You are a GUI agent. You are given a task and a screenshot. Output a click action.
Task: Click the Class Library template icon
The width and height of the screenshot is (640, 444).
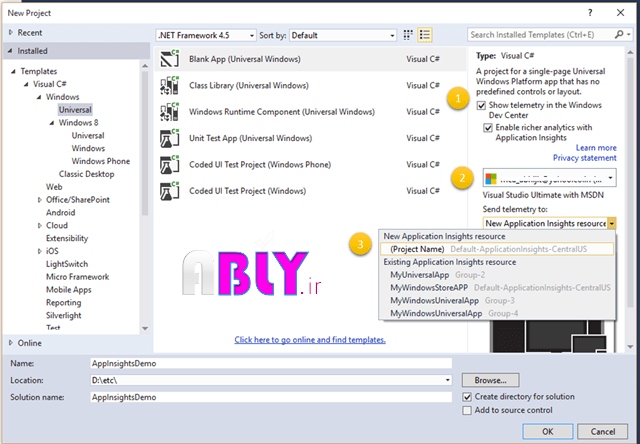pos(169,85)
